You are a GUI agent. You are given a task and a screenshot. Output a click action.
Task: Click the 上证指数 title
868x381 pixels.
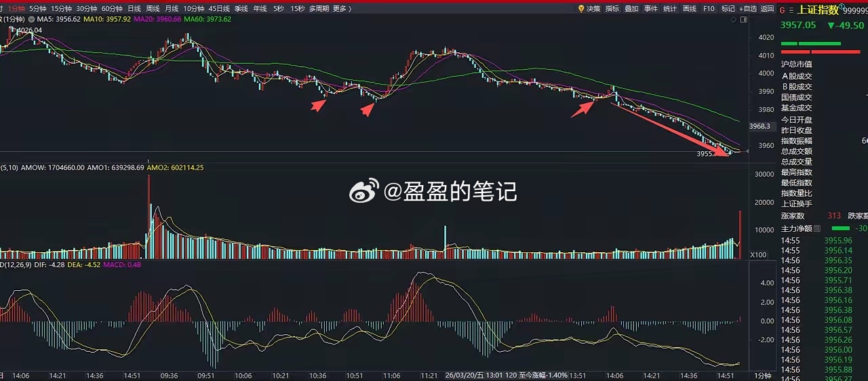tap(816, 9)
